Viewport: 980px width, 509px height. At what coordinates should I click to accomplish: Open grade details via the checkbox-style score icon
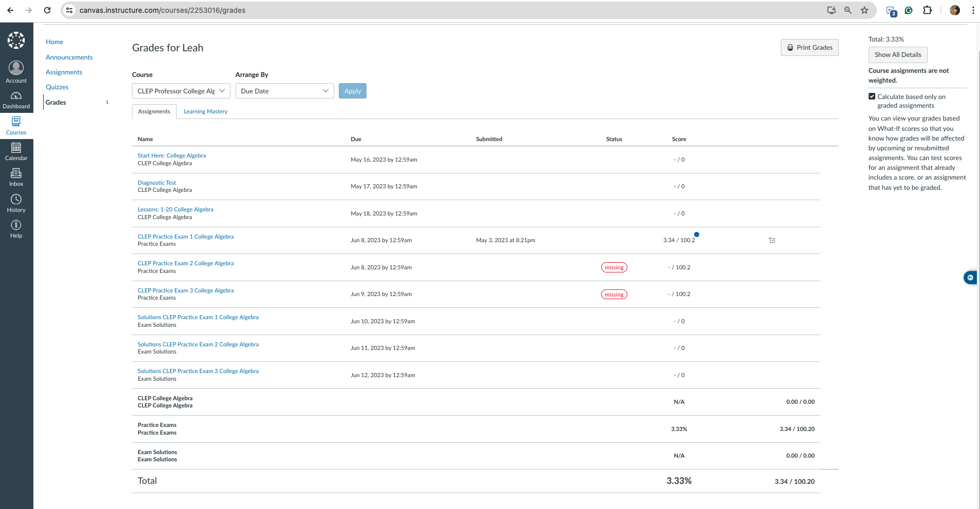coord(772,240)
